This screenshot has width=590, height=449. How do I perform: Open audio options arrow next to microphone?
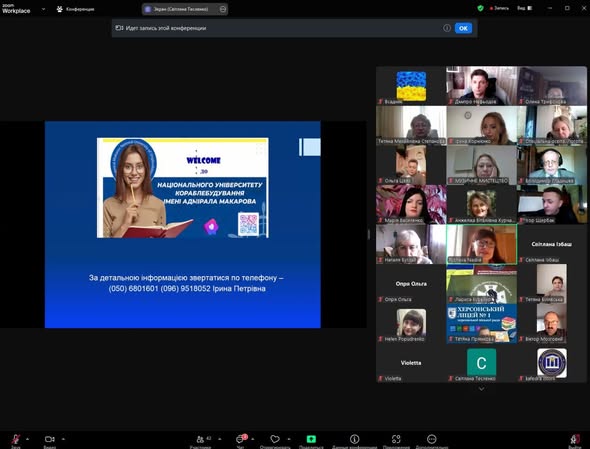(x=27, y=439)
